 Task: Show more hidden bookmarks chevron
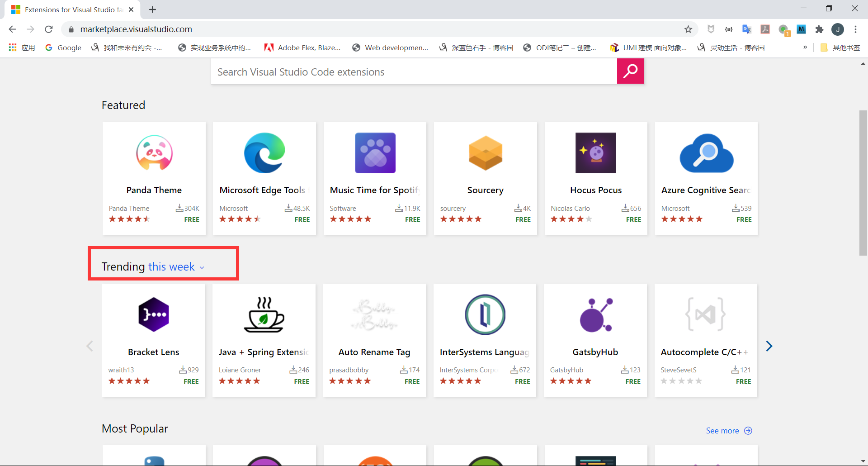pos(805,47)
